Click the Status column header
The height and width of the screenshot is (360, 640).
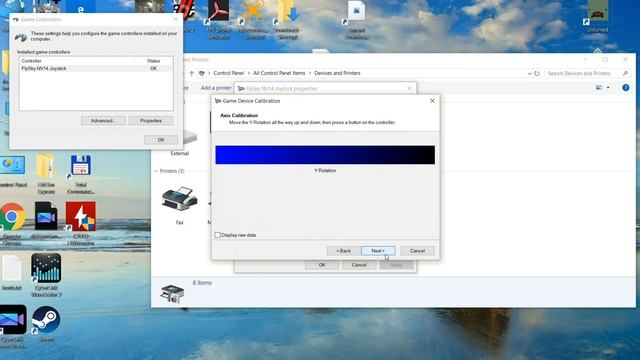(x=153, y=61)
